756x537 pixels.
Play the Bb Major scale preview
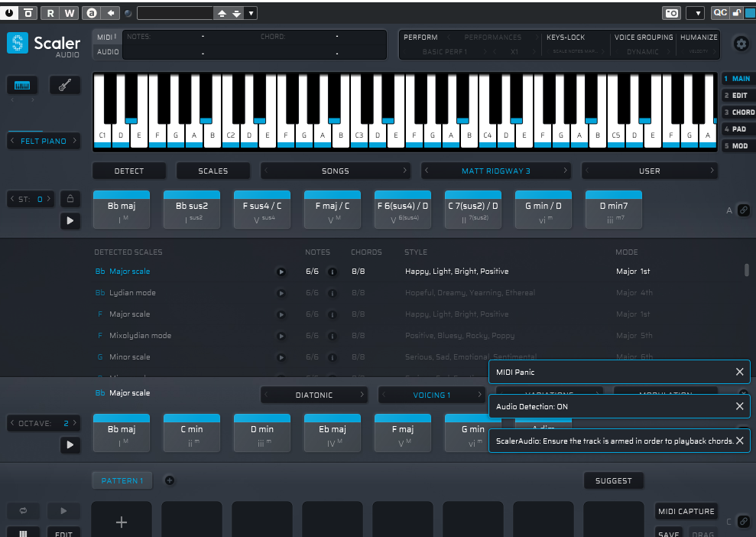coord(281,272)
